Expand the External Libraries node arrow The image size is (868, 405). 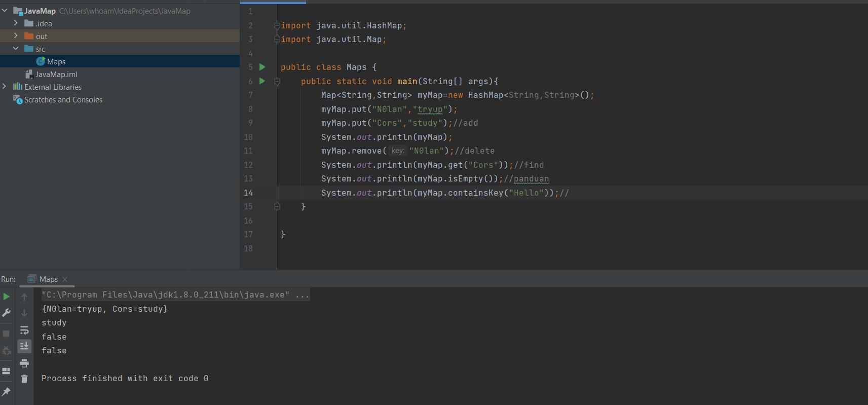pos(5,87)
